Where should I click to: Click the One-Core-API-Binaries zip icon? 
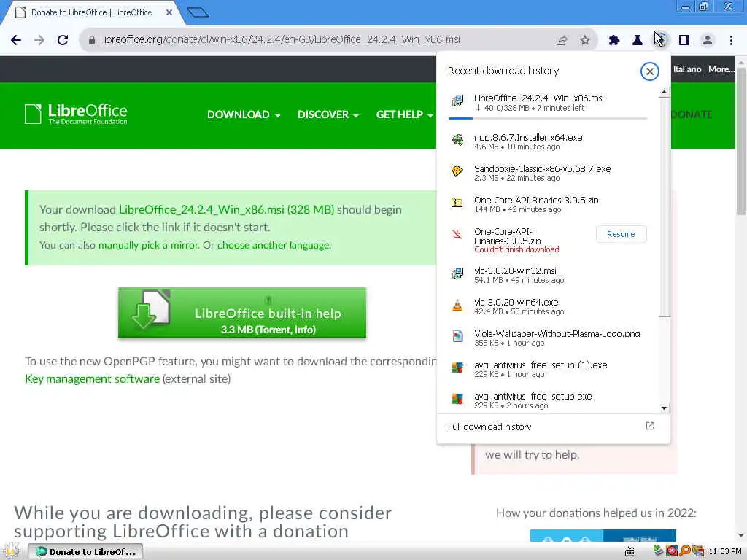click(x=457, y=203)
